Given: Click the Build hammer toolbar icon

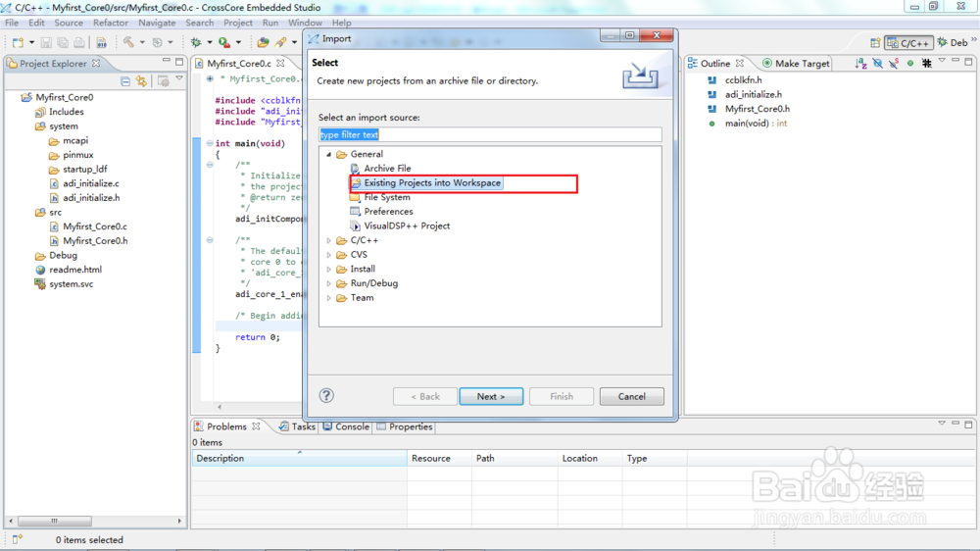Looking at the screenshot, I should (x=128, y=42).
